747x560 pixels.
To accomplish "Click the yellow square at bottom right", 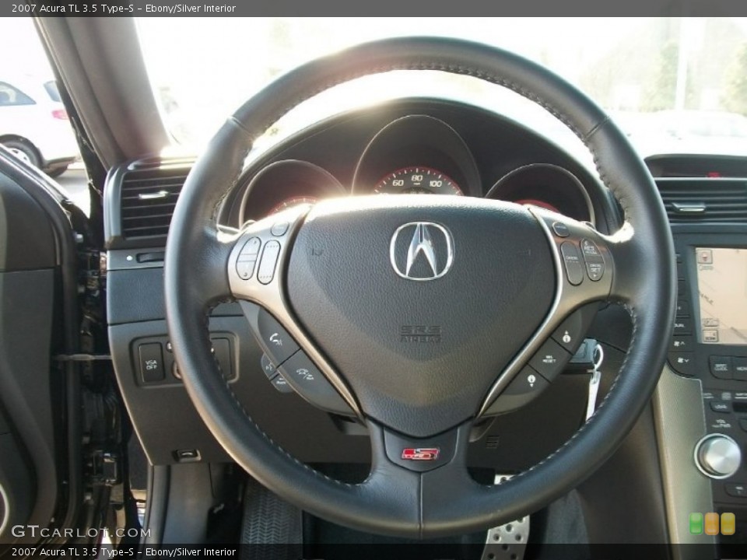I will tap(728, 523).
